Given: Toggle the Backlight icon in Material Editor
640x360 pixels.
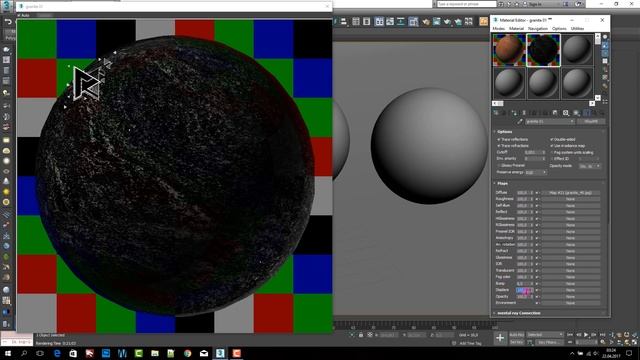Looking at the screenshot, I should 605,45.
